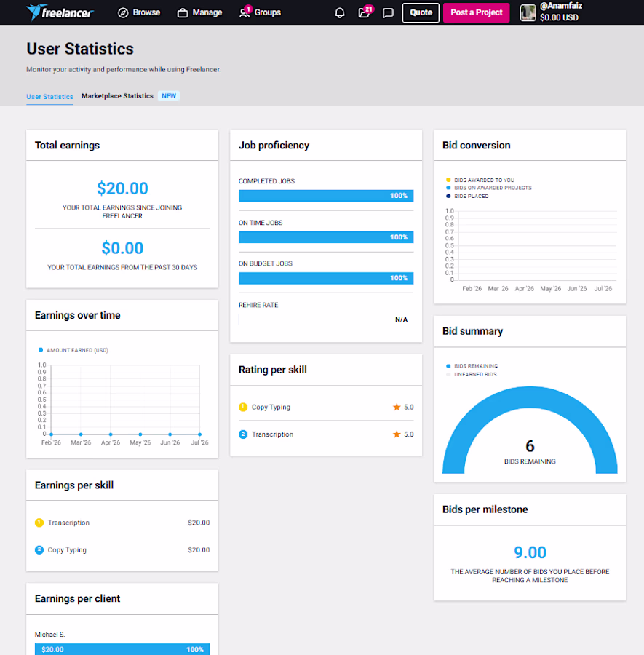Click the Jul '26 point on earnings chart
Screen dimensions: 644x655
point(199,434)
